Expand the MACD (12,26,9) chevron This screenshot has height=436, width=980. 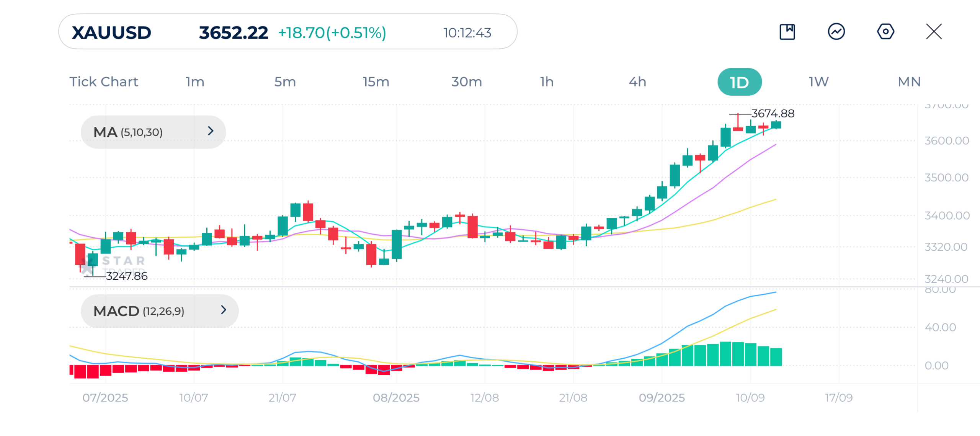[x=224, y=310]
